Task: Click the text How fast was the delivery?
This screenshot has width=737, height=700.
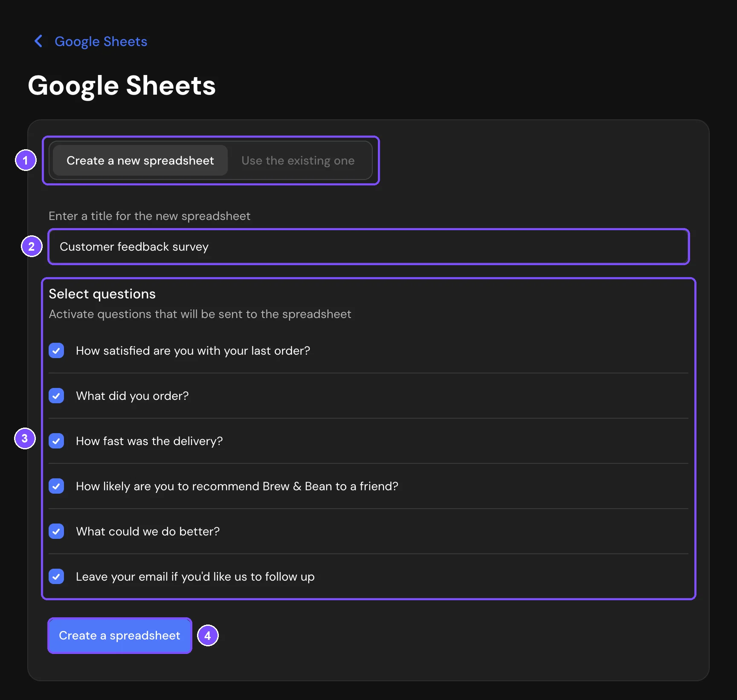Action: coord(149,441)
